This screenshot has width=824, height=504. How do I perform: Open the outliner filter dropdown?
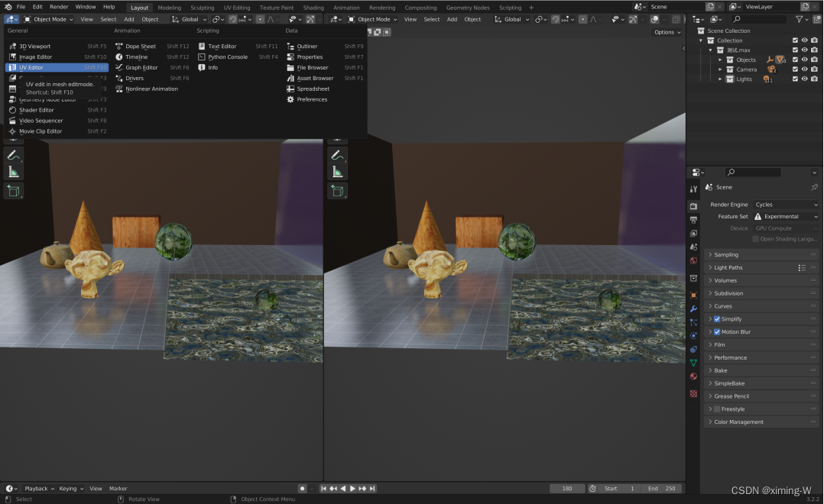coord(802,19)
